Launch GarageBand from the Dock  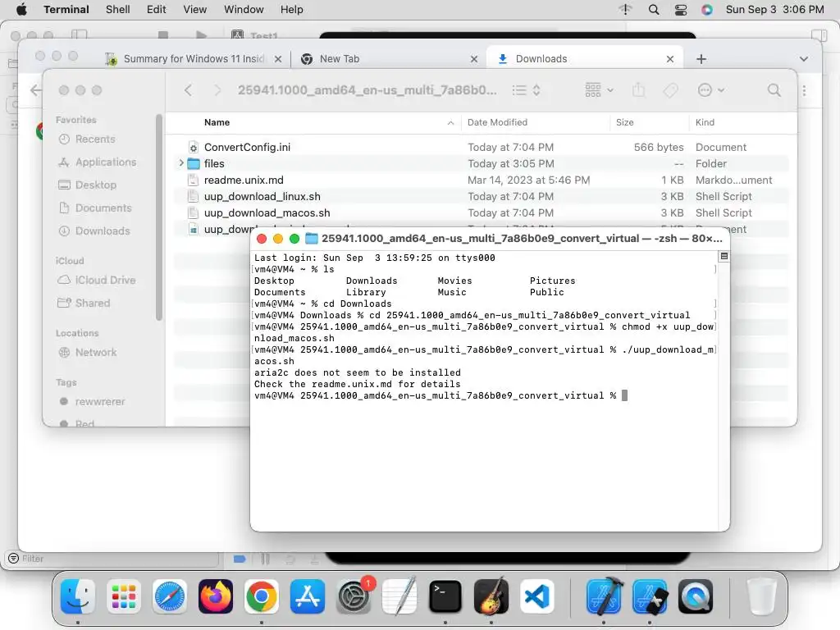[491, 597]
